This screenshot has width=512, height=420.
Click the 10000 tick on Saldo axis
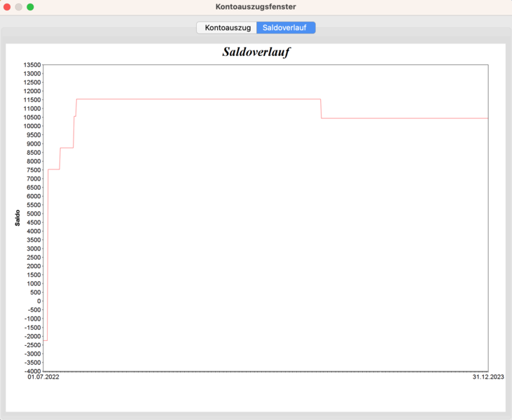point(32,126)
